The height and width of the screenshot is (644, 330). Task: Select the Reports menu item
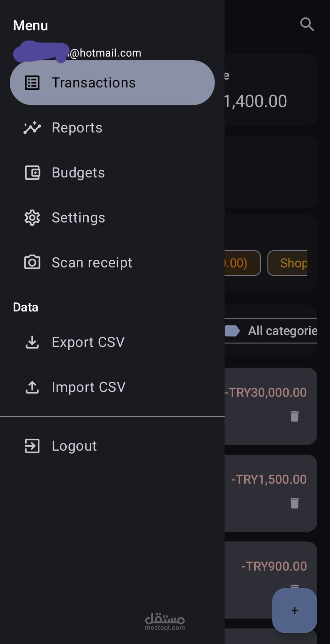click(77, 128)
